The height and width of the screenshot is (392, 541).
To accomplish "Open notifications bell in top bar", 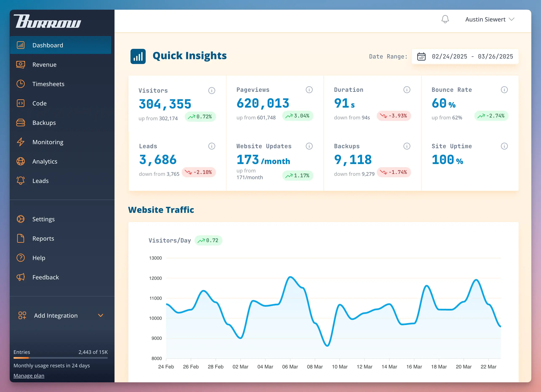I will pyautogui.click(x=445, y=19).
